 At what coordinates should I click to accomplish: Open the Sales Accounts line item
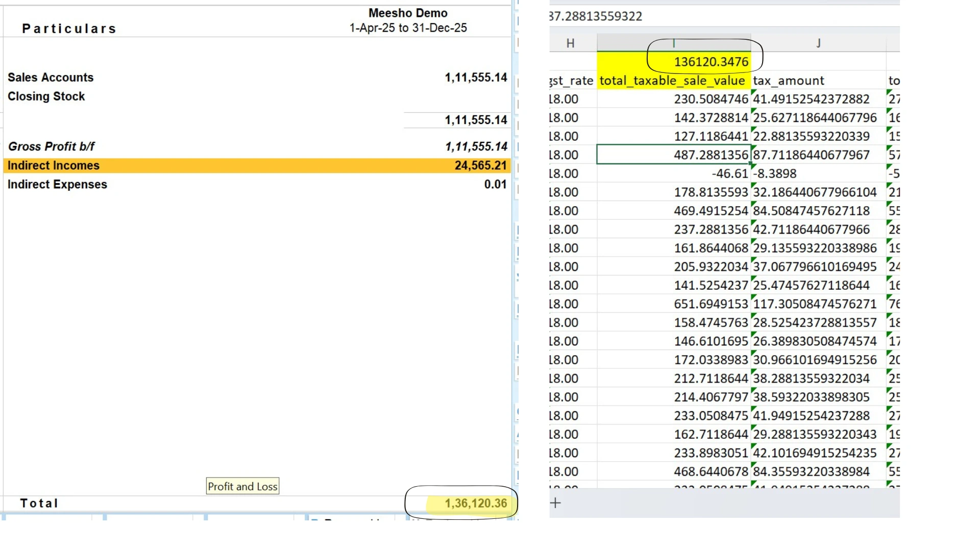51,78
